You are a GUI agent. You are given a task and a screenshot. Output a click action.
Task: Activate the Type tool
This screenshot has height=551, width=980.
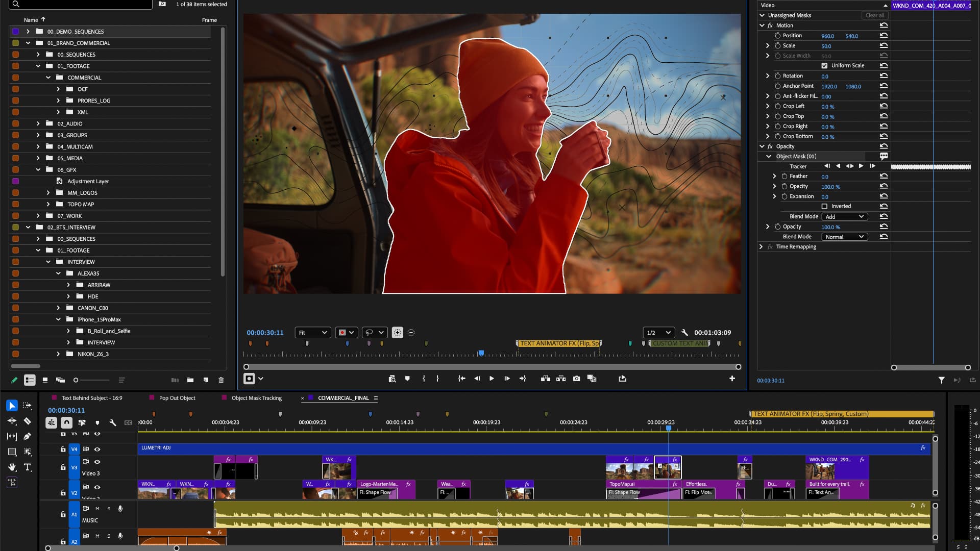[28, 467]
